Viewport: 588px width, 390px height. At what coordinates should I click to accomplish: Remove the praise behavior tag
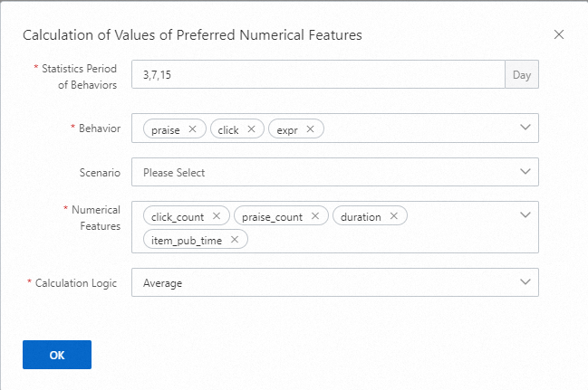[192, 129]
